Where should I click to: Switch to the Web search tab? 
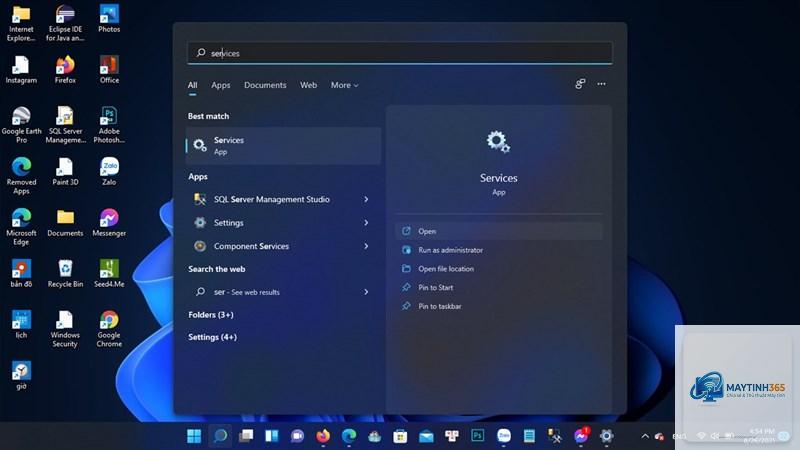[x=308, y=85]
